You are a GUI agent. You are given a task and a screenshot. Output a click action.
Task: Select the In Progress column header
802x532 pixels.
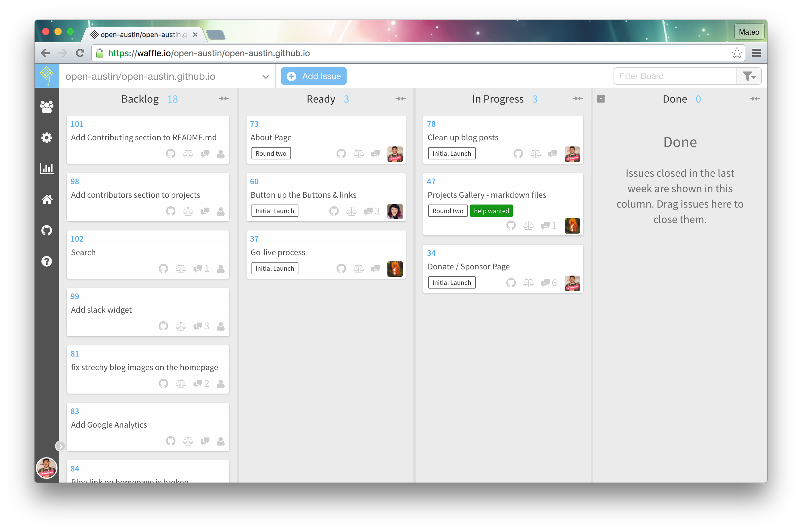click(x=497, y=99)
